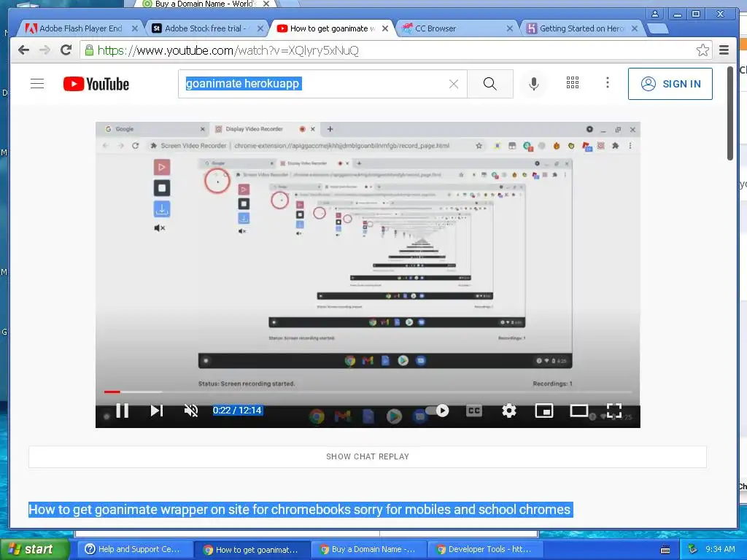The height and width of the screenshot is (560, 747).
Task: Open the on-screen keyboard tray icon
Action: 665,550
